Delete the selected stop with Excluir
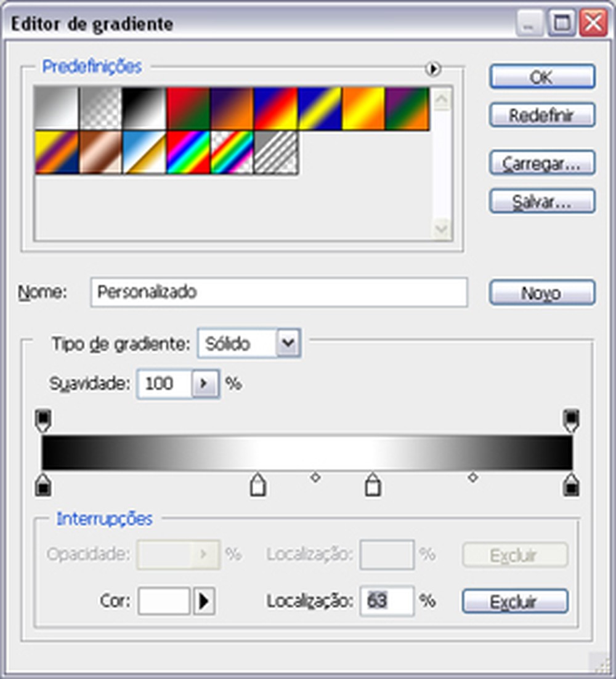The image size is (616, 679). 514,601
